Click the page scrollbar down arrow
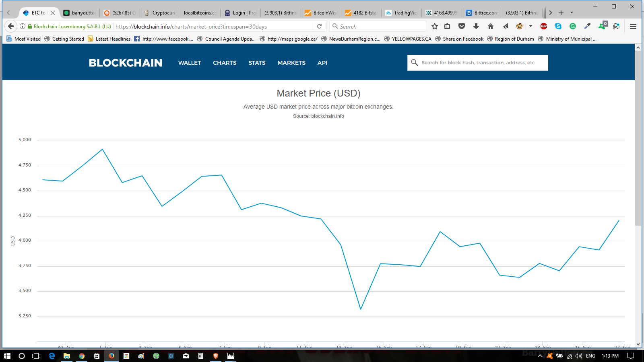Viewport: 644px width, 362px height. tap(638, 344)
